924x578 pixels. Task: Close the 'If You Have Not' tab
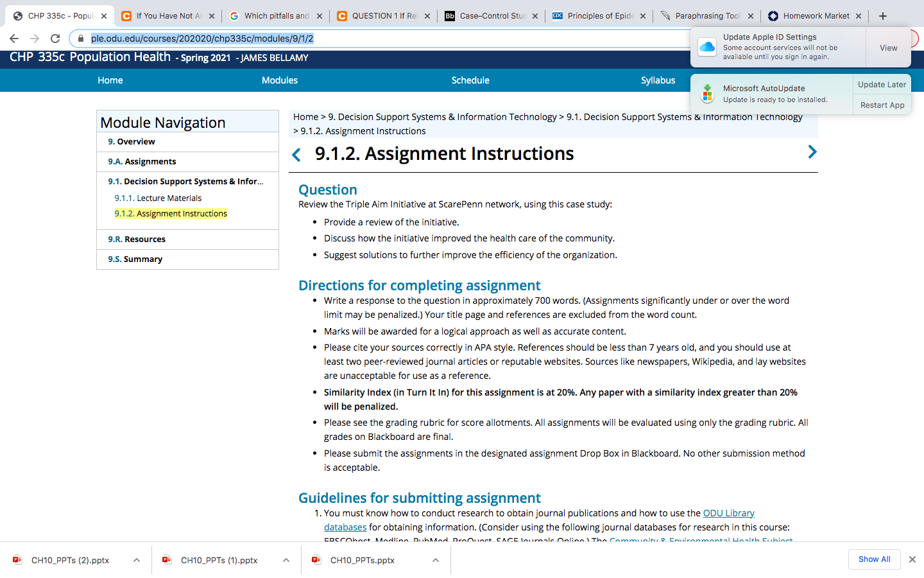(x=212, y=16)
